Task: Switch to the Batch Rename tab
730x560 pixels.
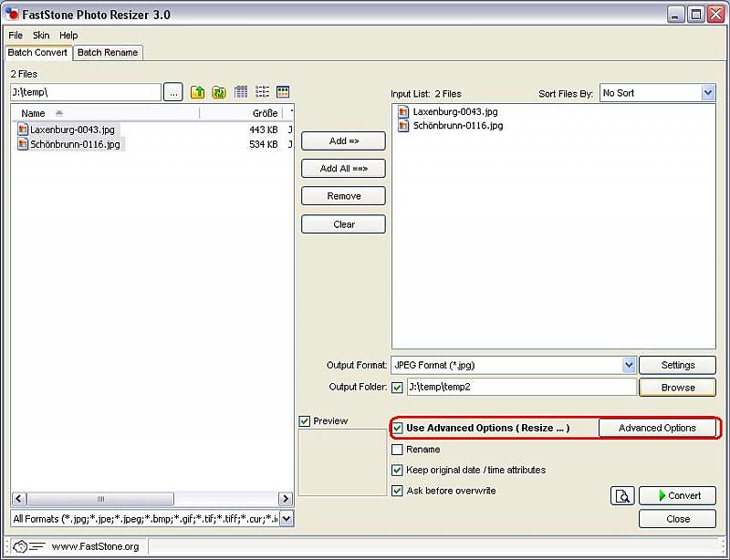Action: click(108, 53)
